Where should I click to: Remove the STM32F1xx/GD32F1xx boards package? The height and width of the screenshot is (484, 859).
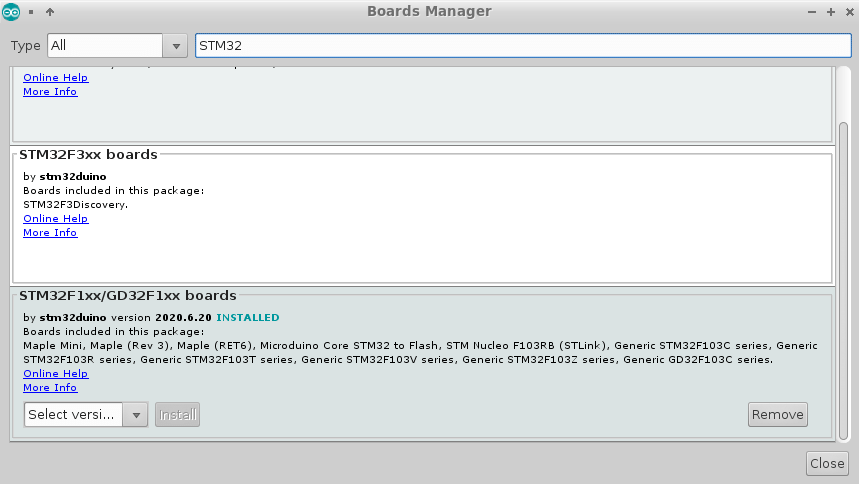778,415
